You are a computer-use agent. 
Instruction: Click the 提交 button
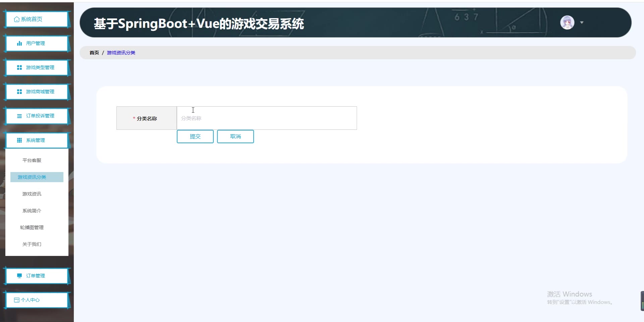point(195,137)
